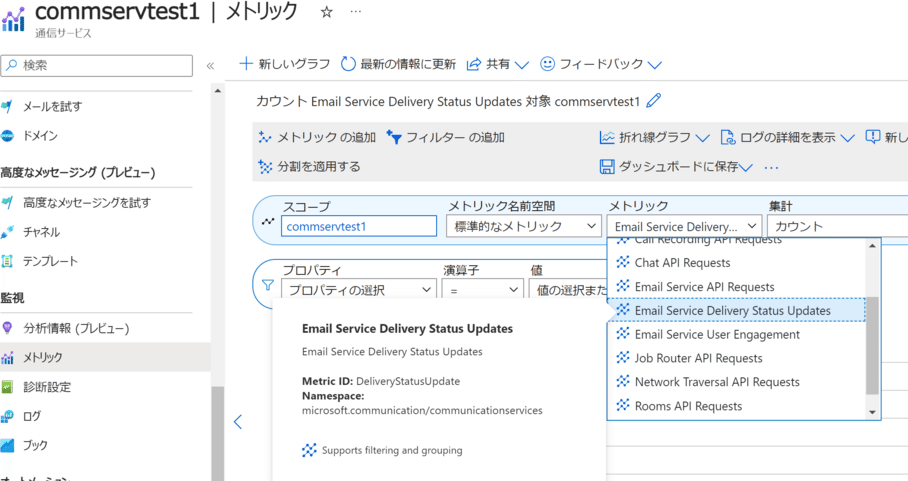Click the メトリックの追加 button
Viewport: 908px width, 481px height.
pyautogui.click(x=317, y=137)
